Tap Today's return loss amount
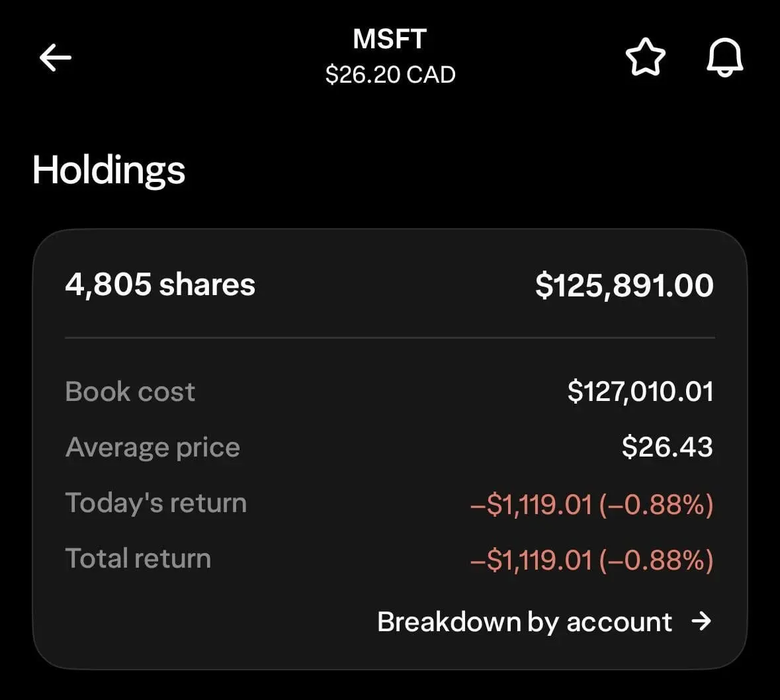The width and height of the screenshot is (780, 700). [591, 505]
